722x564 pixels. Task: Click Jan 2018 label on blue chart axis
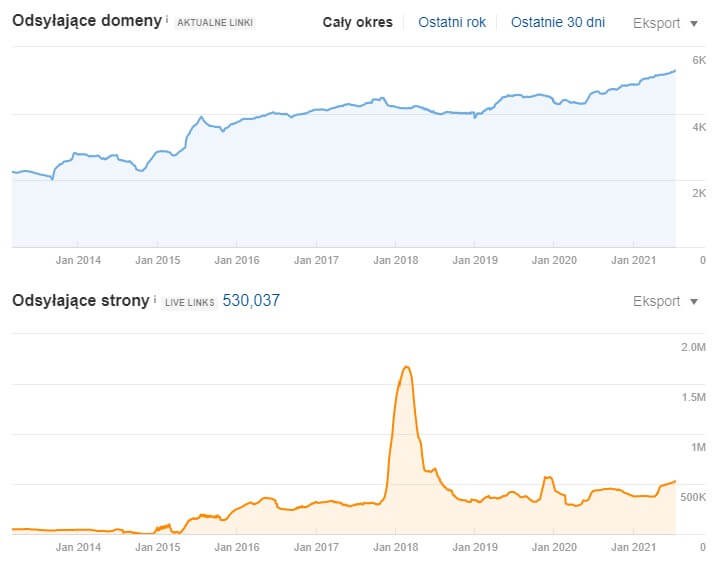(395, 260)
